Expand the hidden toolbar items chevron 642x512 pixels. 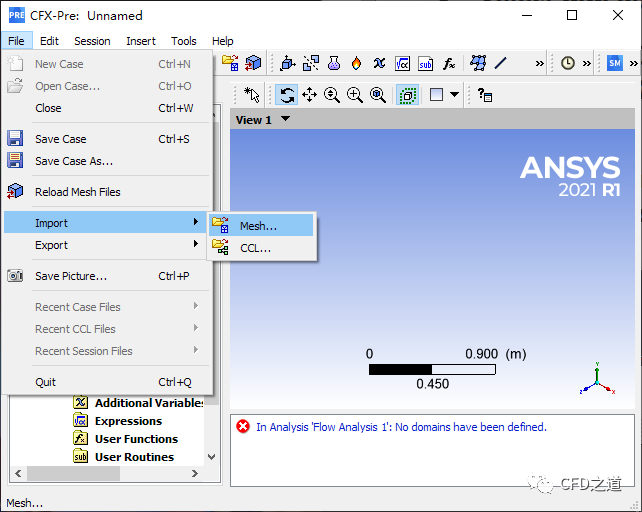click(x=540, y=63)
